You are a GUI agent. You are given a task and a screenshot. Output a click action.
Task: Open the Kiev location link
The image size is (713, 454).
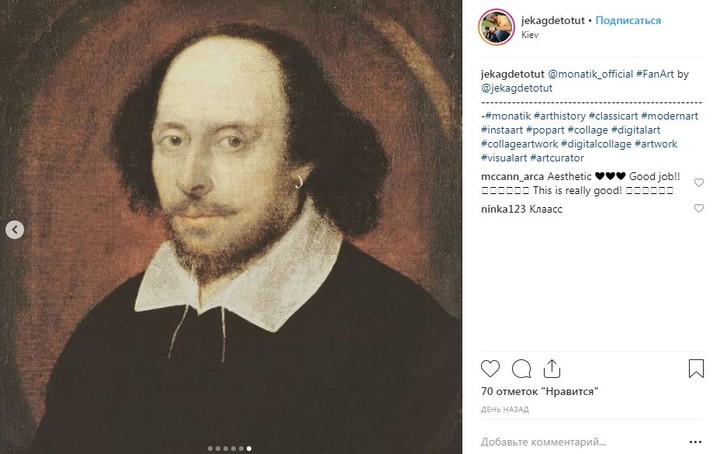coord(531,34)
